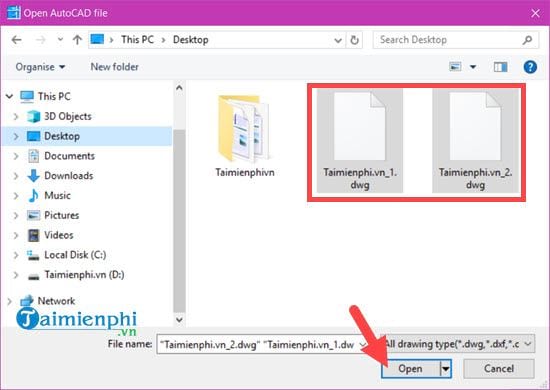Select Pictures in the navigation tree
Viewport: 550px width, 390px height.
[x=61, y=215]
